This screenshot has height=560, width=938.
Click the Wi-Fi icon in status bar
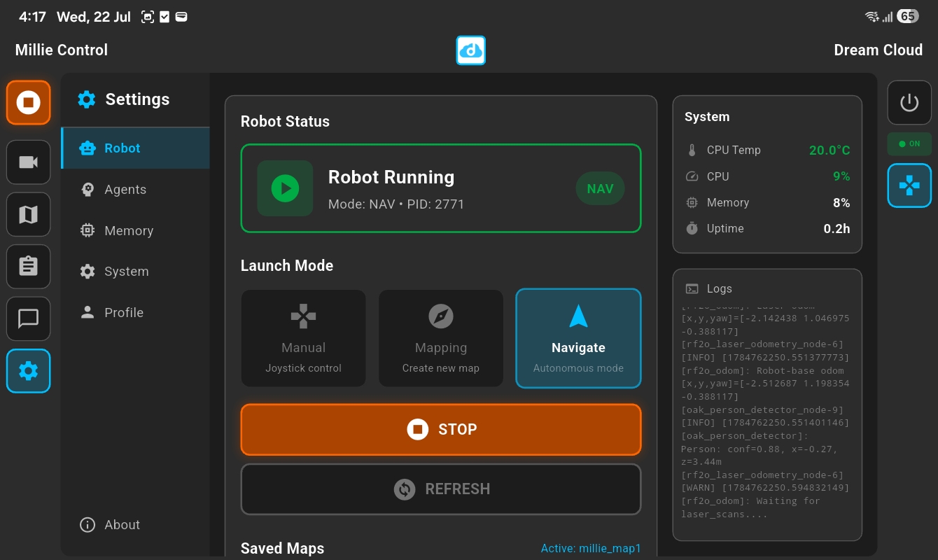pos(872,17)
